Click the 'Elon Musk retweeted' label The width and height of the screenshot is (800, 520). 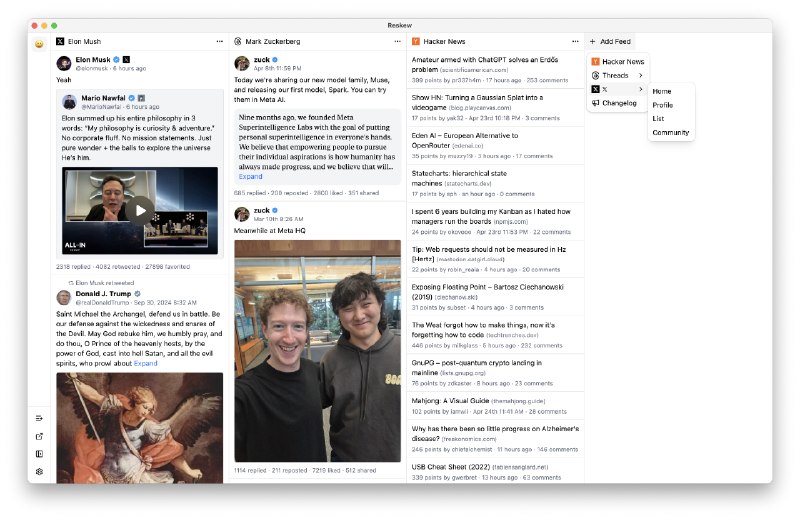105,283
